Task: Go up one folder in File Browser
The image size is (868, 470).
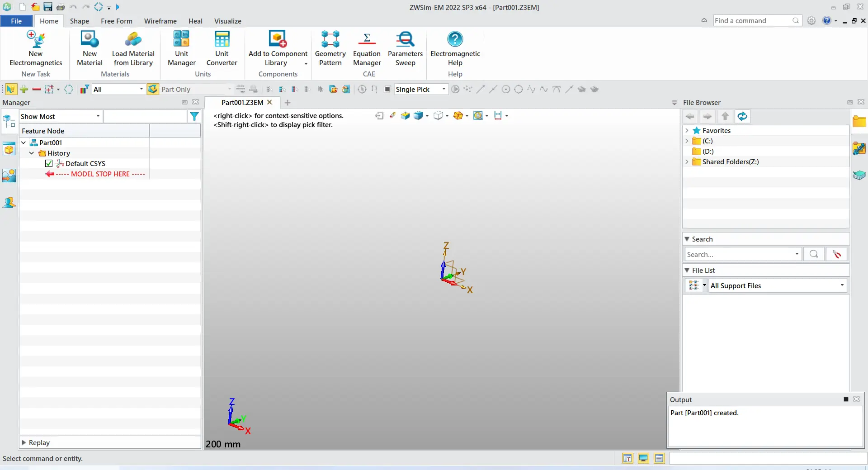Action: (725, 116)
